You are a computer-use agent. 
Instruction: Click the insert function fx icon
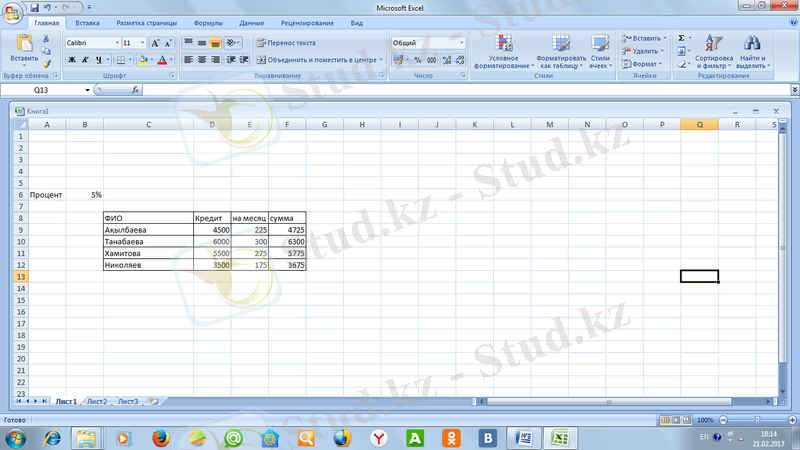click(x=135, y=90)
